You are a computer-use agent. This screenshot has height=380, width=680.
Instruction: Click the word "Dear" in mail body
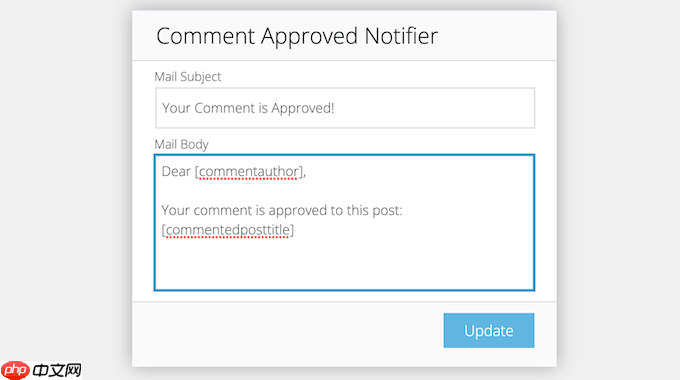click(x=176, y=171)
